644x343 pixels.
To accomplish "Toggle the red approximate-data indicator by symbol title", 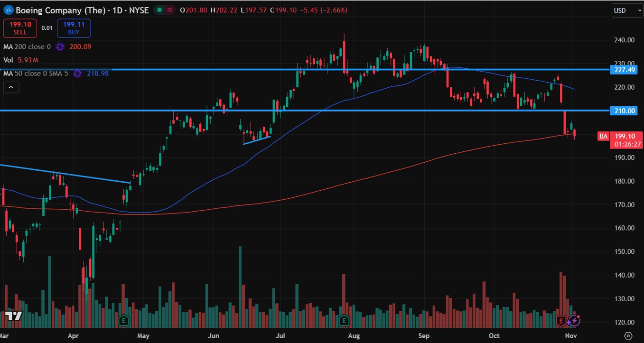I will [170, 10].
